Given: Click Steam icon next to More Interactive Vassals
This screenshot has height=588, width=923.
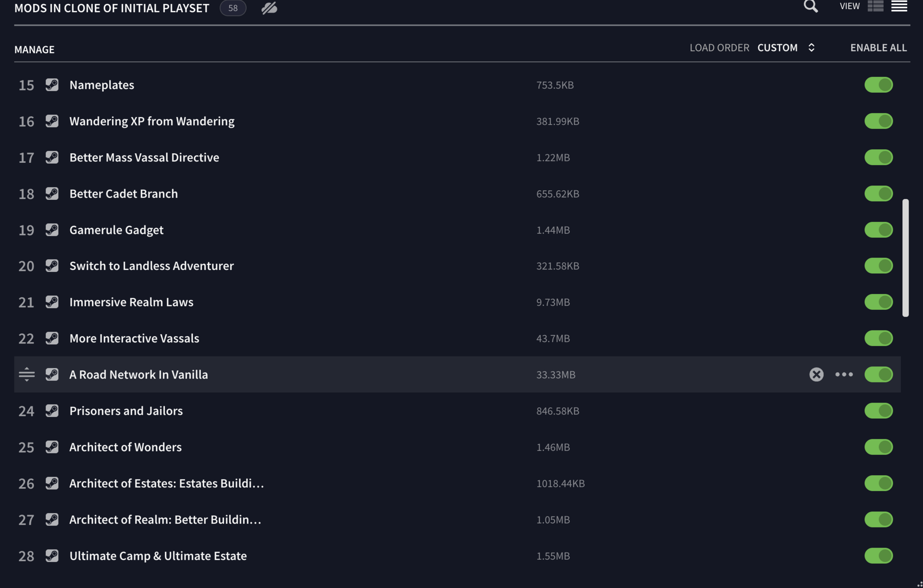Looking at the screenshot, I should [x=52, y=338].
